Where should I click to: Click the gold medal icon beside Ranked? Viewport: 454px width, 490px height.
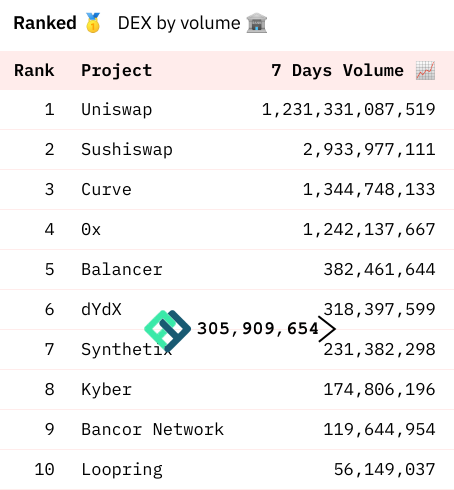coord(93,23)
